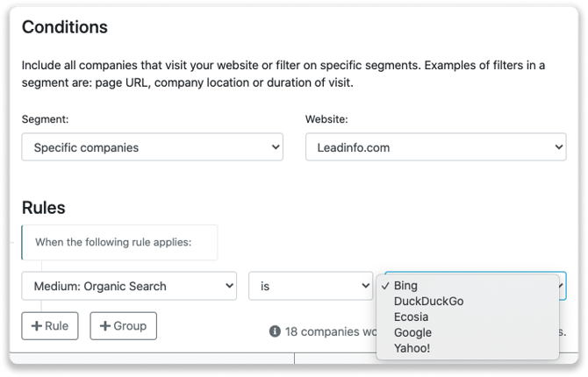
Task: Click 'When the following rule applies' box
Action: point(119,242)
